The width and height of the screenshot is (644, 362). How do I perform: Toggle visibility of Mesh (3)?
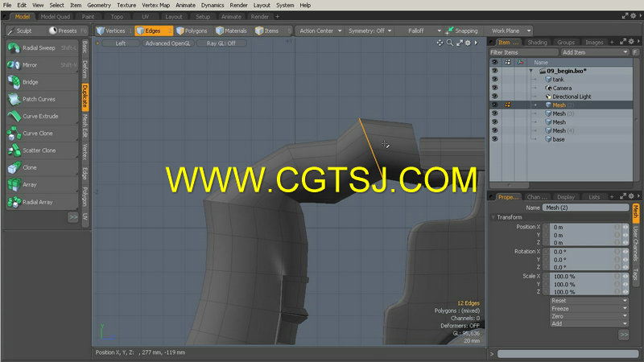pyautogui.click(x=494, y=113)
